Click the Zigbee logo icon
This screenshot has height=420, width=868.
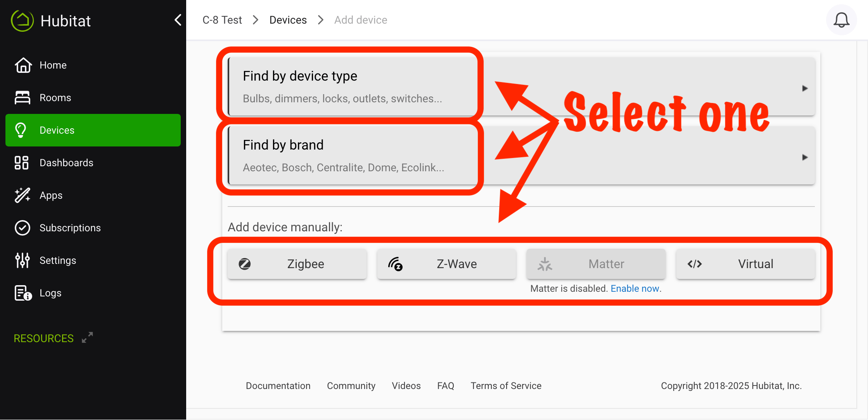click(244, 264)
